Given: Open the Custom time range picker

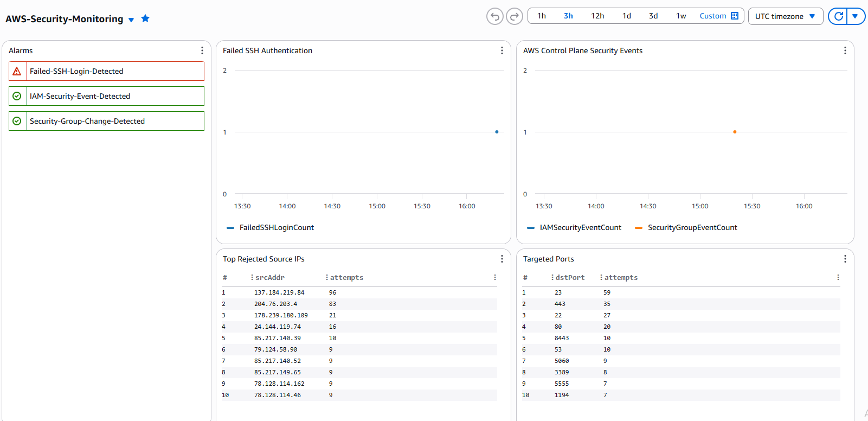Looking at the screenshot, I should [719, 16].
